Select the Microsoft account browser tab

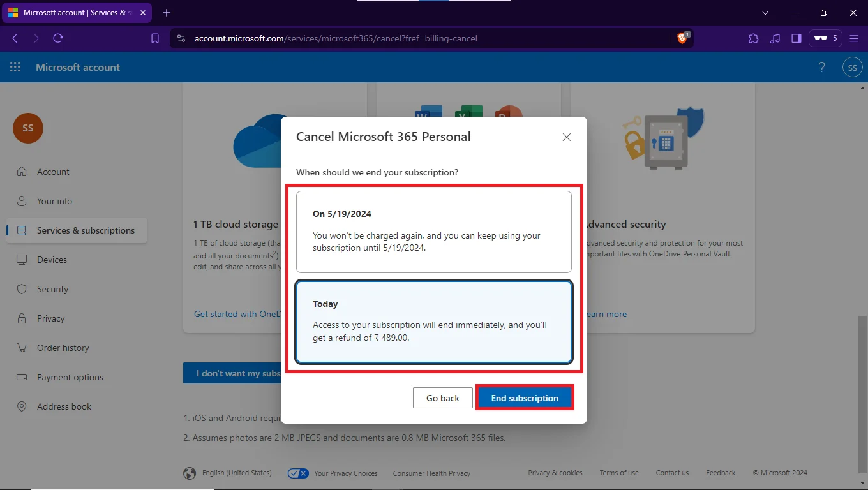77,13
